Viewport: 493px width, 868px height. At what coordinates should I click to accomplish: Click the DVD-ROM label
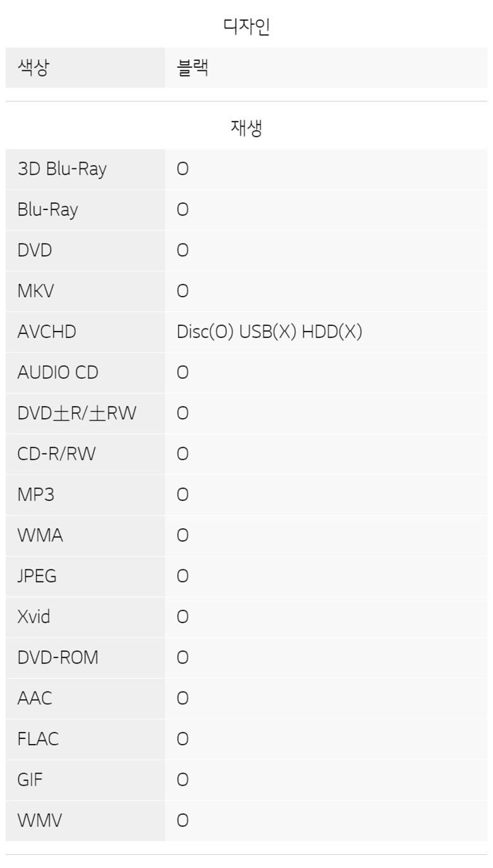58,658
